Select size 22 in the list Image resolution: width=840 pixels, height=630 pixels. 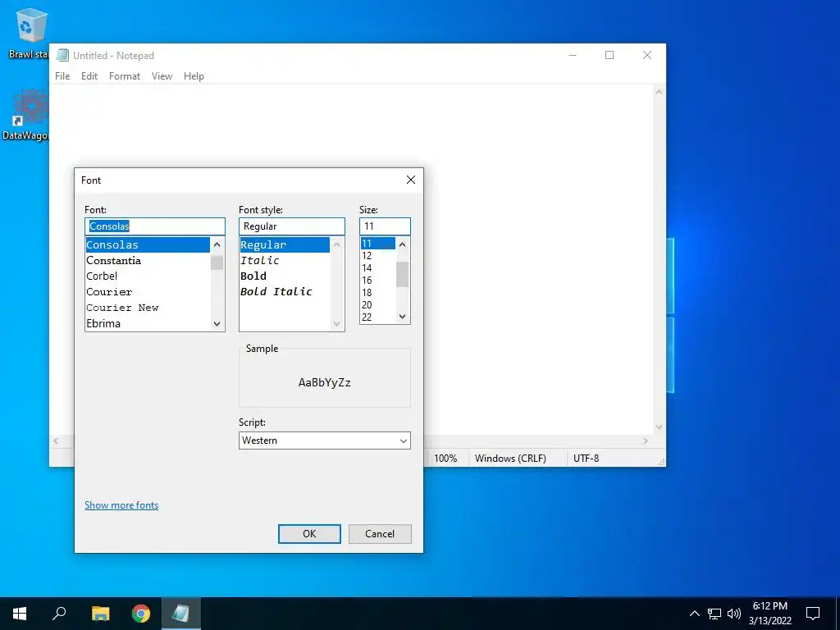(378, 317)
